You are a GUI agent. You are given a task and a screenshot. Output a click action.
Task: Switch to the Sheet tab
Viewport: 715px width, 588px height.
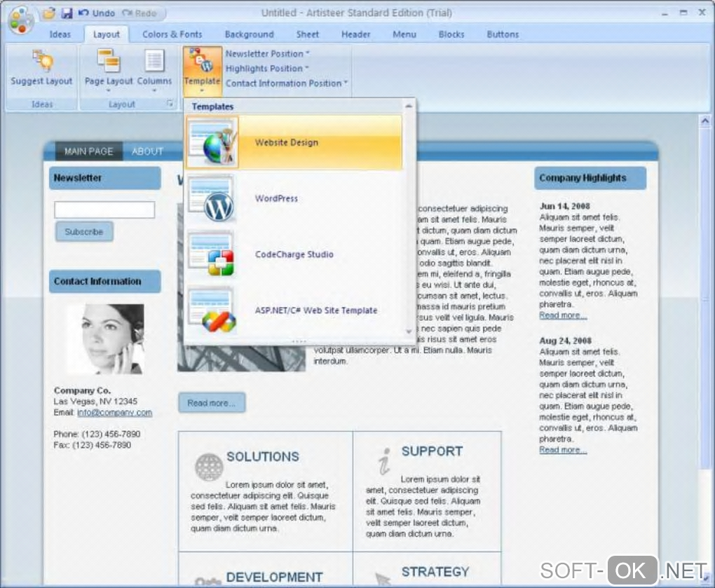point(307,34)
